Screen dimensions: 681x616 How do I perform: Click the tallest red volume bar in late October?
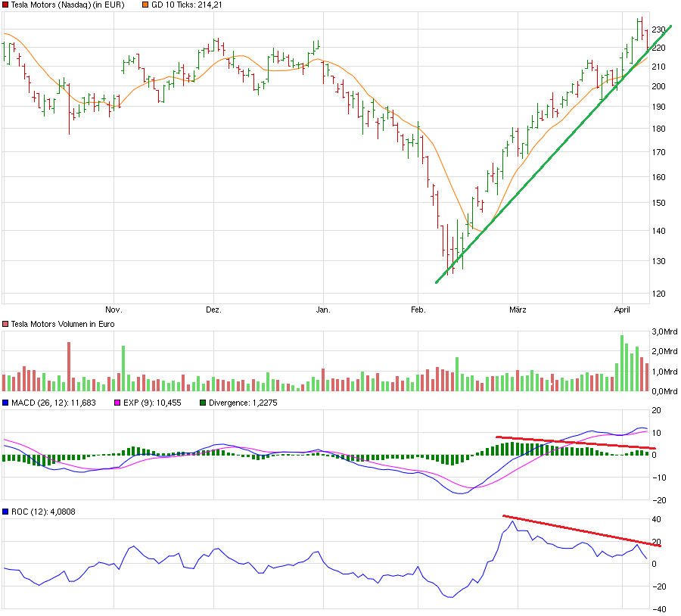pyautogui.click(x=69, y=367)
